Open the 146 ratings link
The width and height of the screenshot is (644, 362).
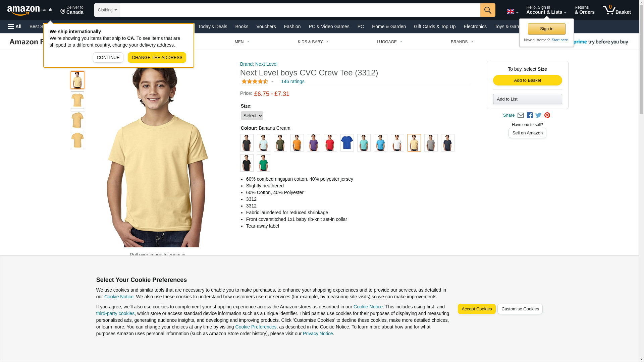tap(292, 81)
